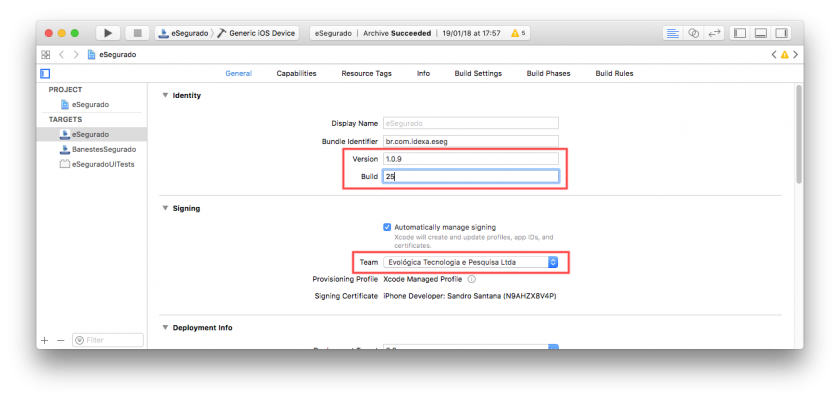Uncheck Automatically manage signing
This screenshot has height=401, width=840.
[388, 227]
